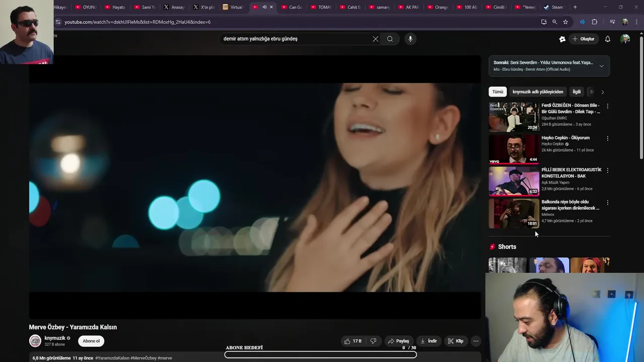This screenshot has width=644, height=362.
Task: Clear the YouTube search box text
Action: (375, 39)
